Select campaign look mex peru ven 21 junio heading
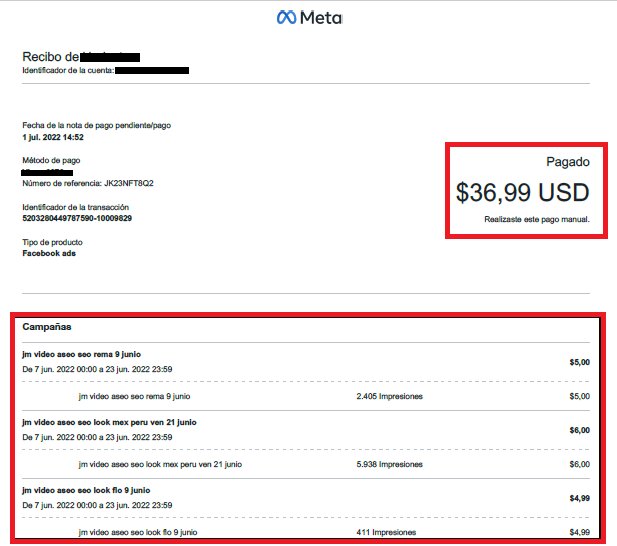617x546 pixels. [109, 422]
